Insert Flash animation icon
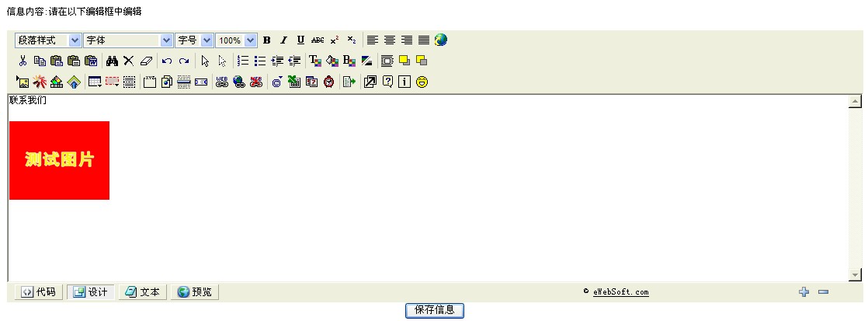Viewport: 868px width, 321px height. 40,82
